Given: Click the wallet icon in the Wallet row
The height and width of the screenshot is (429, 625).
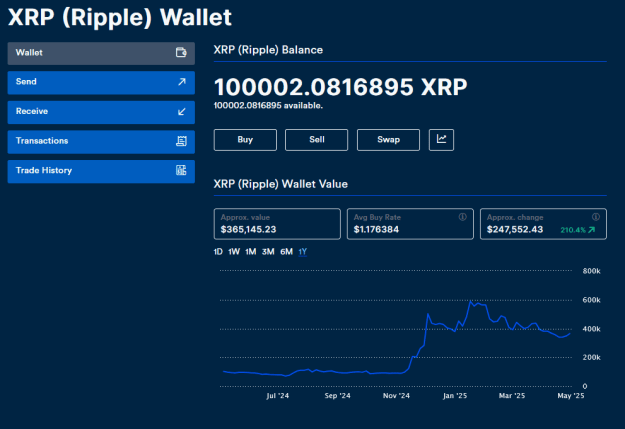Looking at the screenshot, I should click(181, 53).
